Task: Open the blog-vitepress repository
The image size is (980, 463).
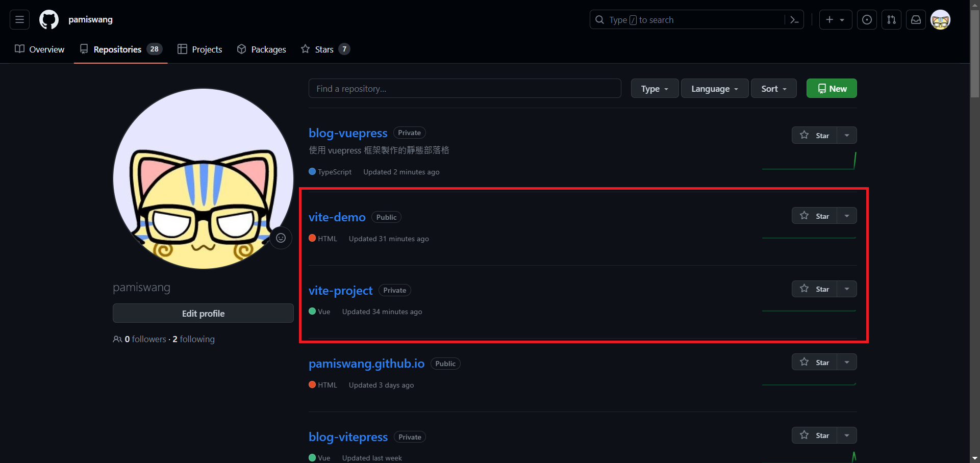Action: tap(348, 437)
